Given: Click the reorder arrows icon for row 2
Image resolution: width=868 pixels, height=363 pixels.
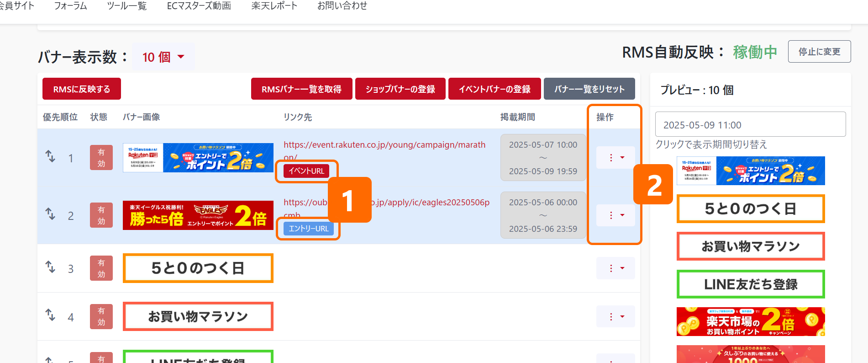Looking at the screenshot, I should [x=50, y=214].
